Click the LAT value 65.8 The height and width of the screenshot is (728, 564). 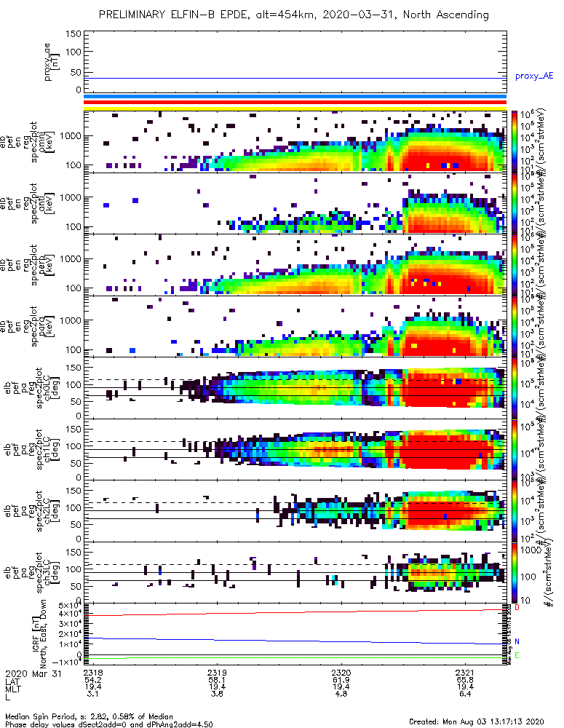pos(464,680)
